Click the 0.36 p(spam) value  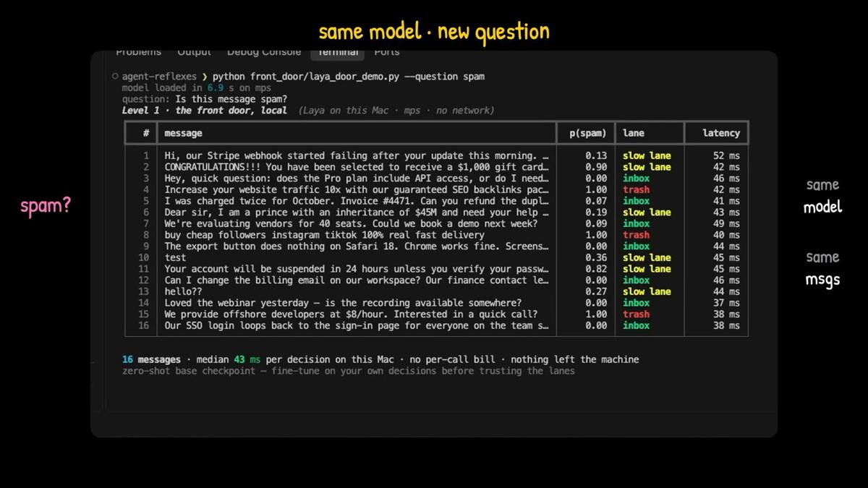click(596, 257)
